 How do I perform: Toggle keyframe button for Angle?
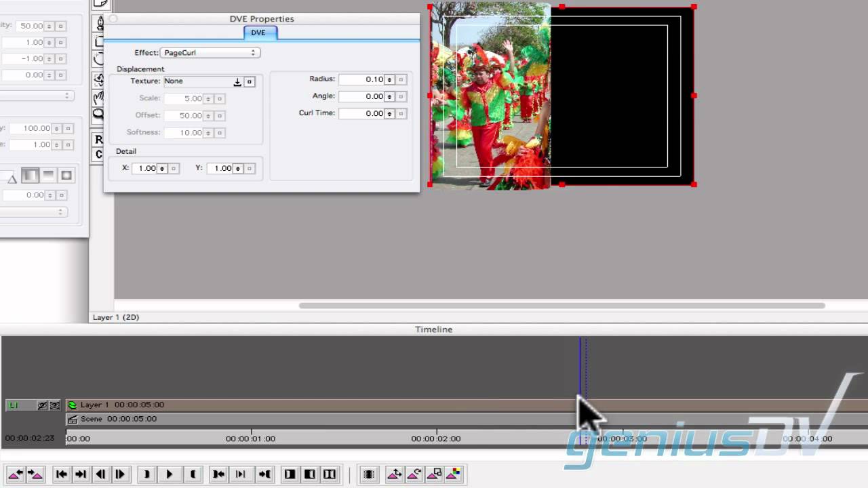[401, 97]
